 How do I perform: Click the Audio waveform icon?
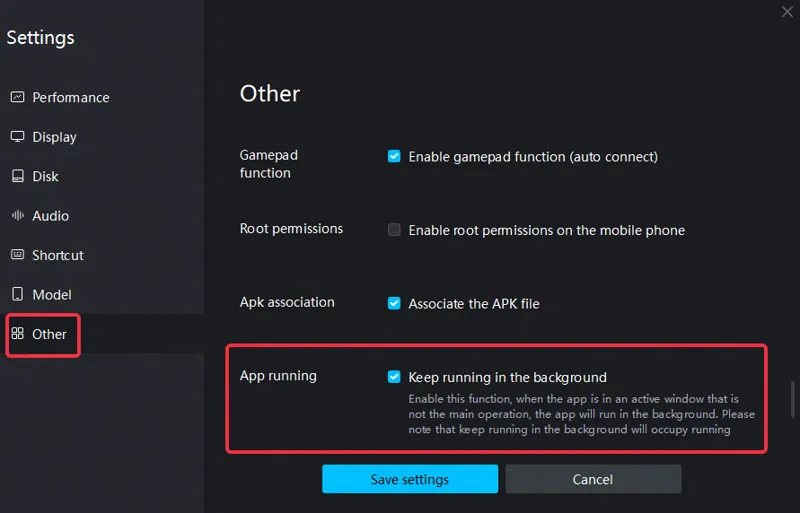tap(17, 215)
